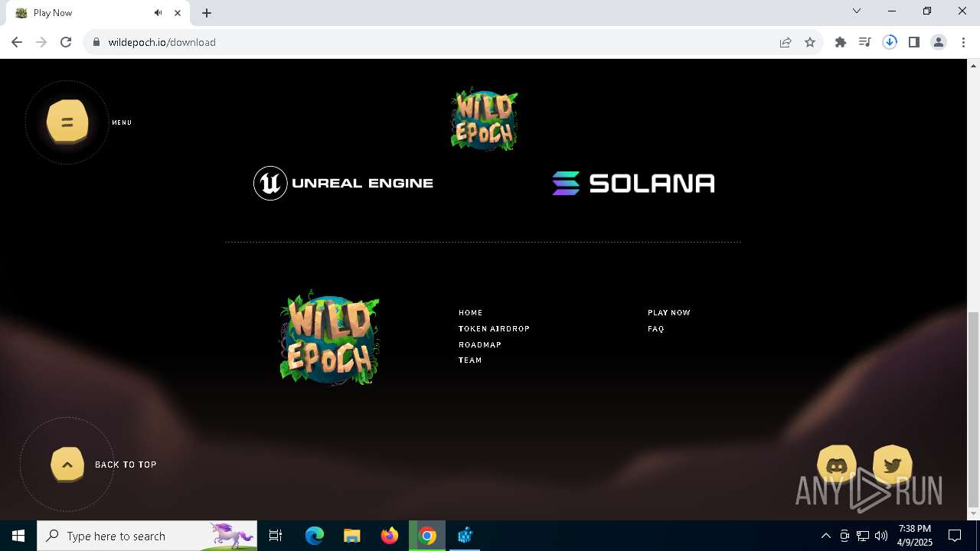Open the blue cube app on taskbar

(x=465, y=536)
